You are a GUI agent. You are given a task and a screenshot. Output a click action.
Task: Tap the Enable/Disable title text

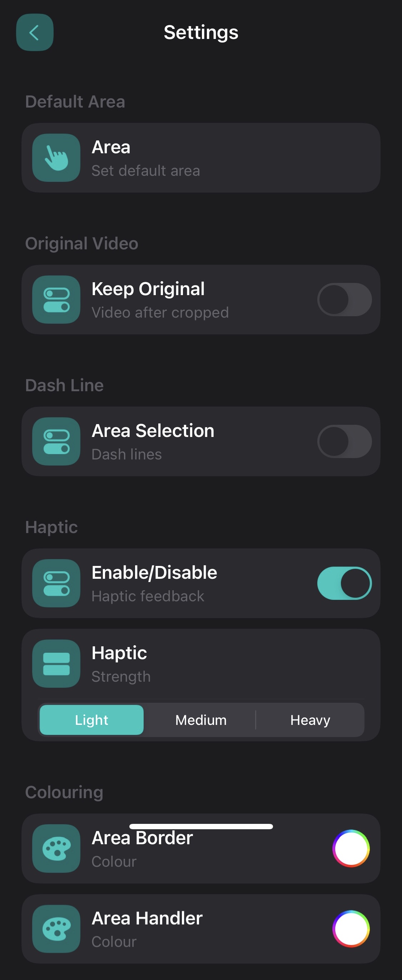pyautogui.click(x=154, y=573)
